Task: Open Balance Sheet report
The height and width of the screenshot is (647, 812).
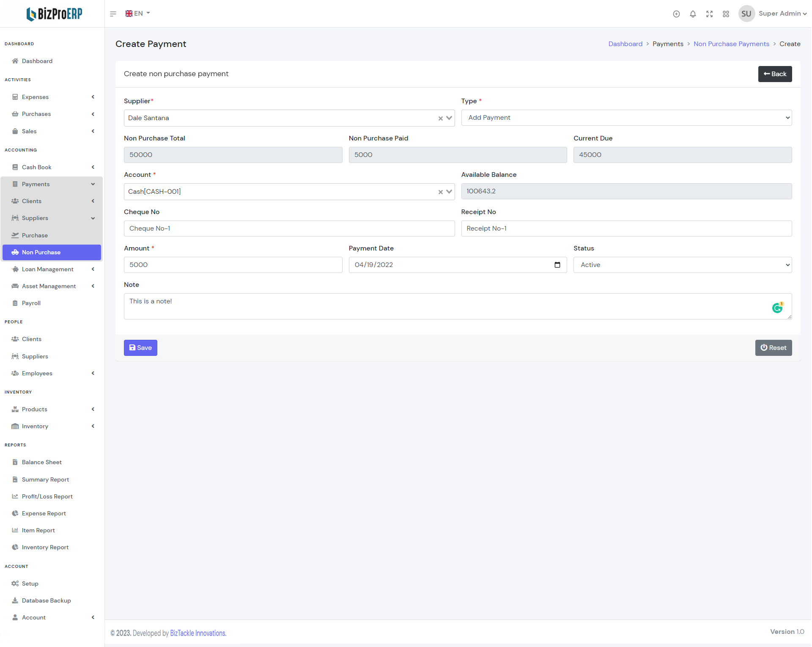Action: pyautogui.click(x=41, y=462)
